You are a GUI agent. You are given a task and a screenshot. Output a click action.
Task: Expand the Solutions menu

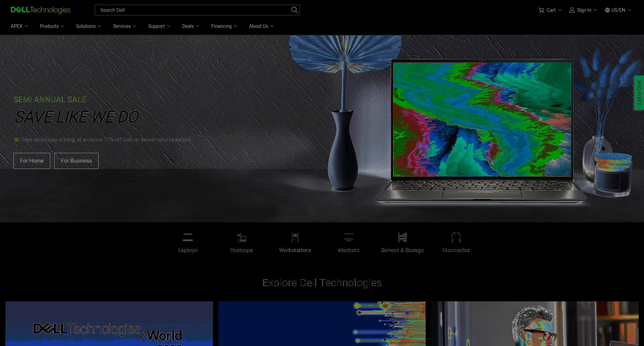pyautogui.click(x=88, y=26)
